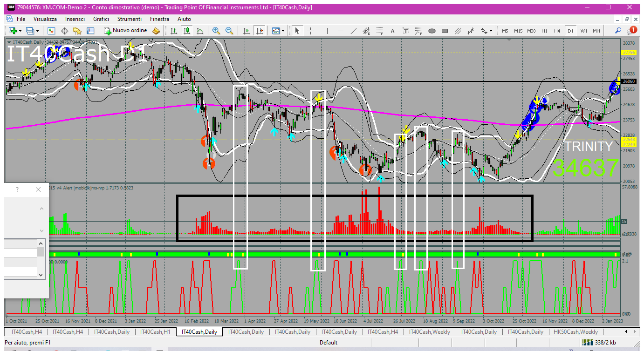Toggle candlestick chart style
The image size is (644, 351).
187,31
